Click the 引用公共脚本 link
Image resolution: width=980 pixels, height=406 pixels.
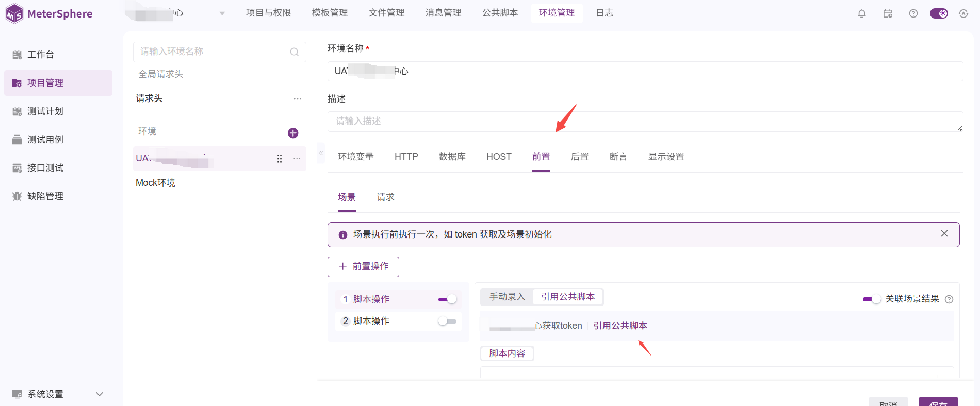point(619,326)
